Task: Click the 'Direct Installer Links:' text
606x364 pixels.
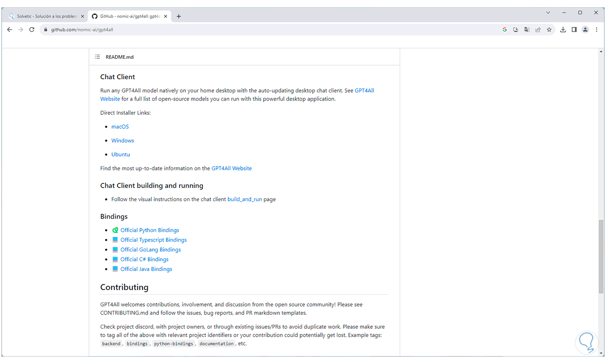Action: (x=125, y=113)
